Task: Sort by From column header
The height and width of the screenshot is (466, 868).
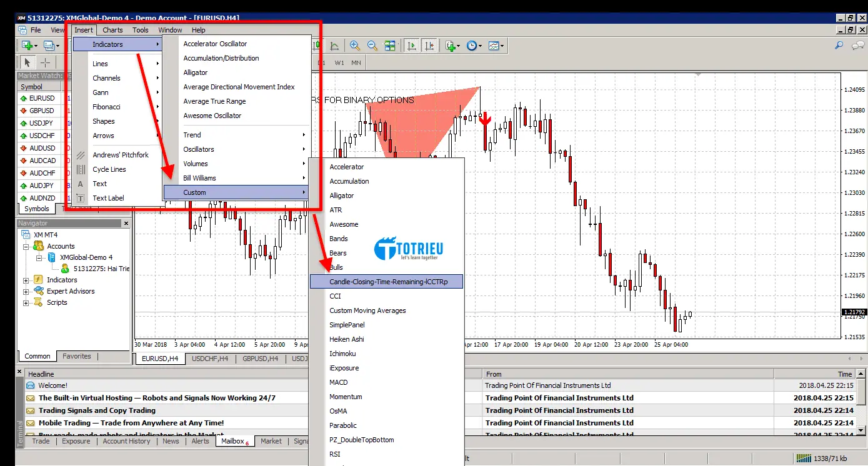Action: 628,374
